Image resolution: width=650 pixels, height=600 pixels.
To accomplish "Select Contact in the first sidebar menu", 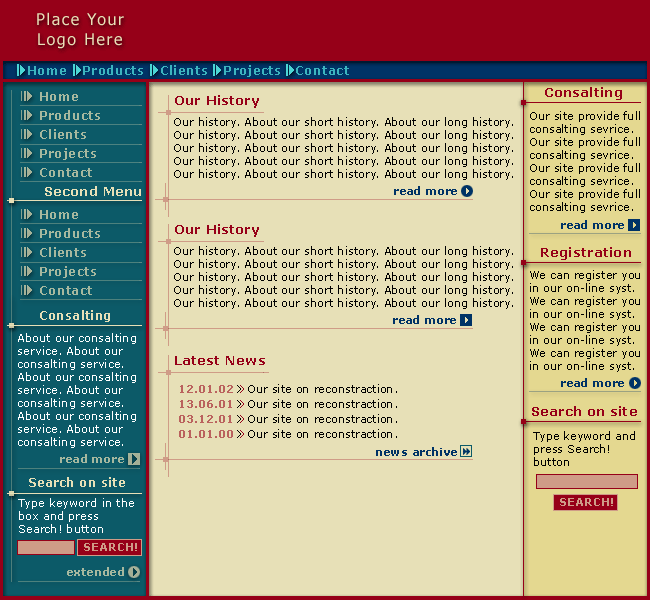I will click(x=65, y=173).
